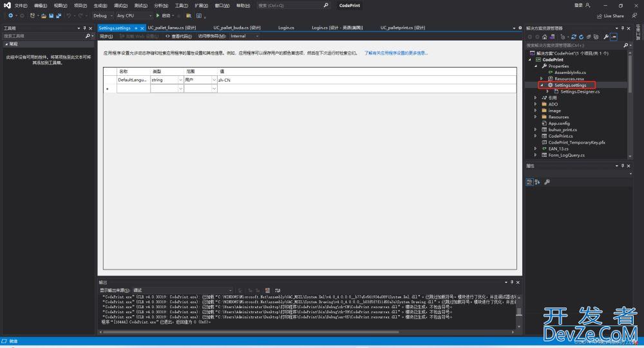Select App.config in Solution Explorer

pyautogui.click(x=558, y=123)
